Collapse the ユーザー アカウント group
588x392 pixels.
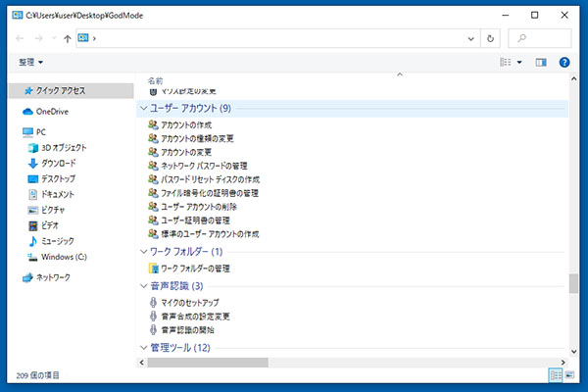coord(144,108)
